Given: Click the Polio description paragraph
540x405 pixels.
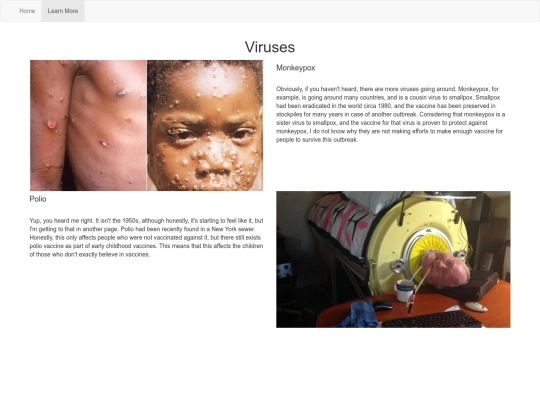Looking at the screenshot, I should 146,238.
